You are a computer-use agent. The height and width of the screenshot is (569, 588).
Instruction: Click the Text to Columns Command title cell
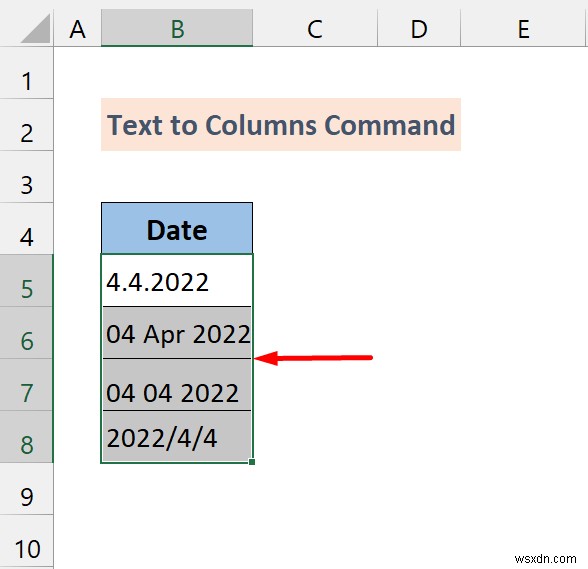pyautogui.click(x=281, y=125)
